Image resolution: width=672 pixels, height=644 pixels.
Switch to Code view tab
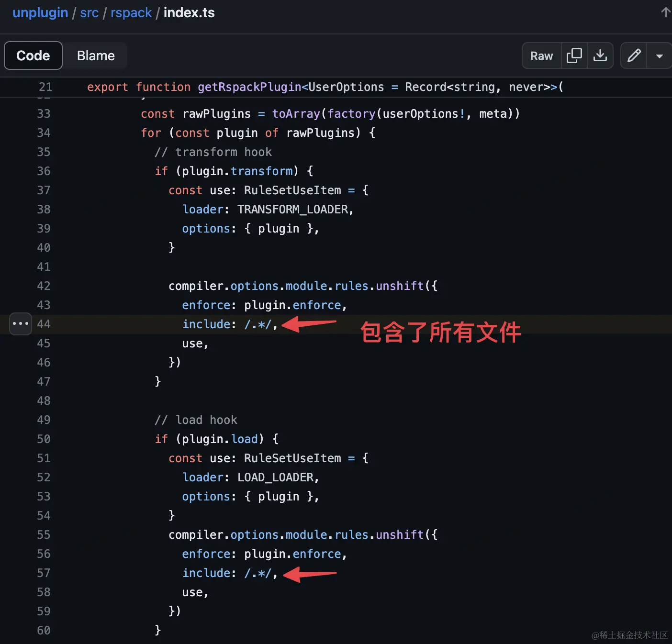tap(33, 56)
